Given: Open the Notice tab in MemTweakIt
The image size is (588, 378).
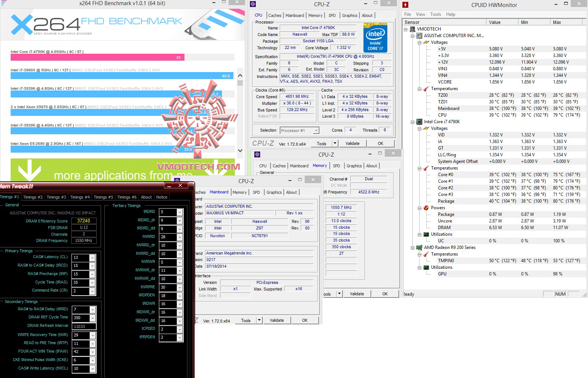Looking at the screenshot, I should (x=162, y=197).
